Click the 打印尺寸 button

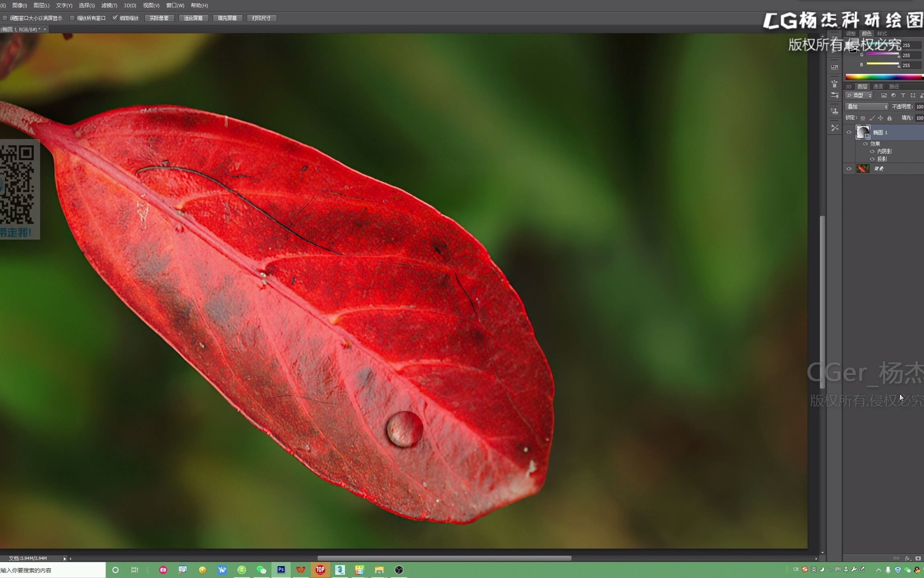[x=261, y=18]
